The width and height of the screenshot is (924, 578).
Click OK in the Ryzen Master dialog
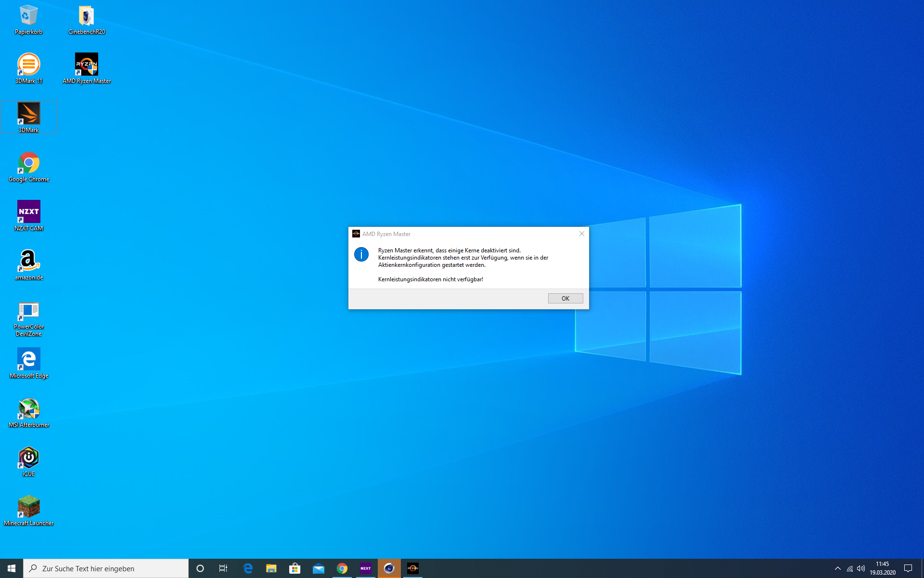pyautogui.click(x=565, y=298)
